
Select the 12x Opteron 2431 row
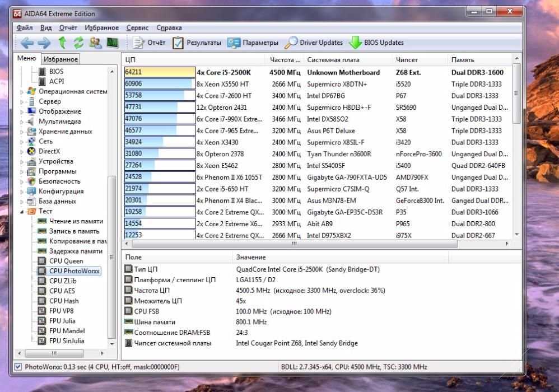coord(317,108)
